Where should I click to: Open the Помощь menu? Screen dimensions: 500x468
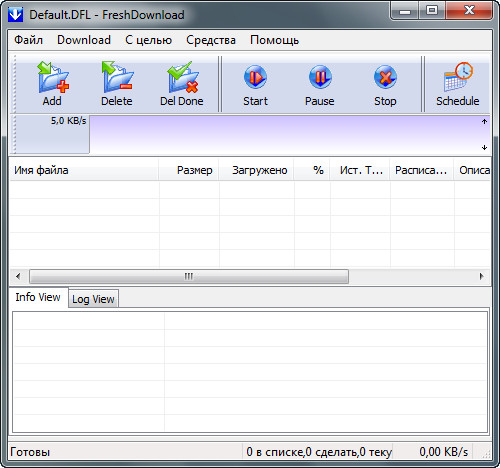(x=274, y=40)
